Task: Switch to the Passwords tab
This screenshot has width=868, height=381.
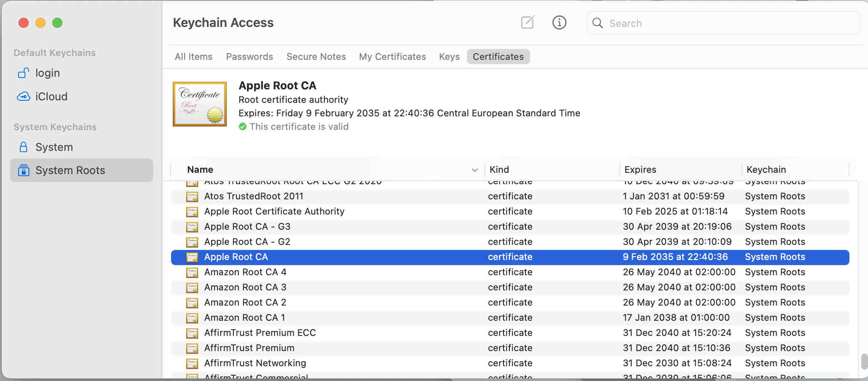Action: click(249, 56)
